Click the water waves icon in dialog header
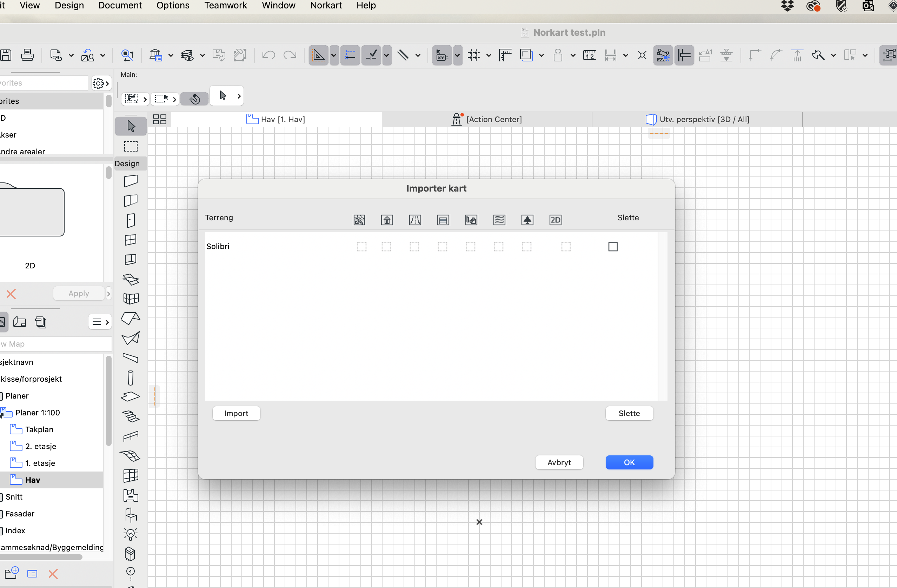The width and height of the screenshot is (897, 588). click(499, 220)
